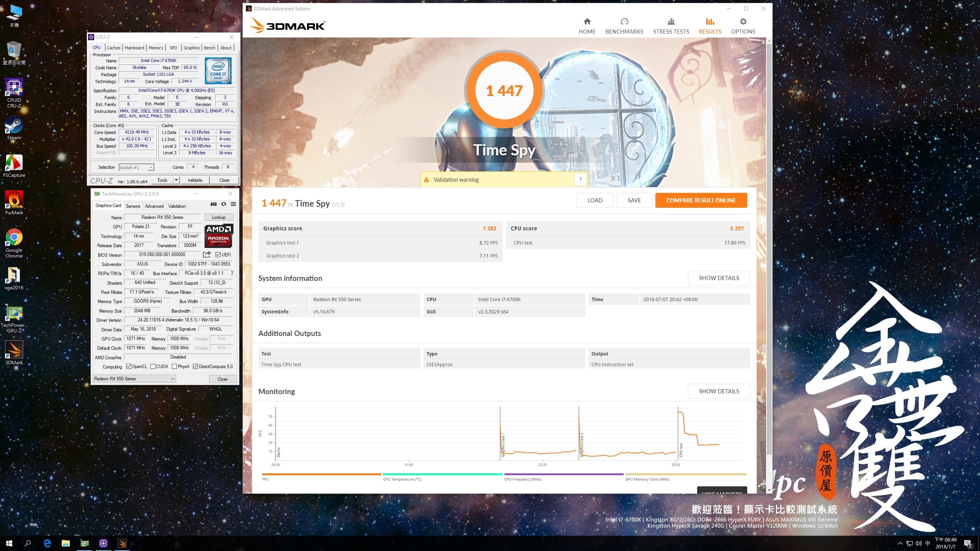Click the GPU-Z screenshot camera icon
Viewport: 980px width, 551px height.
coord(214,204)
